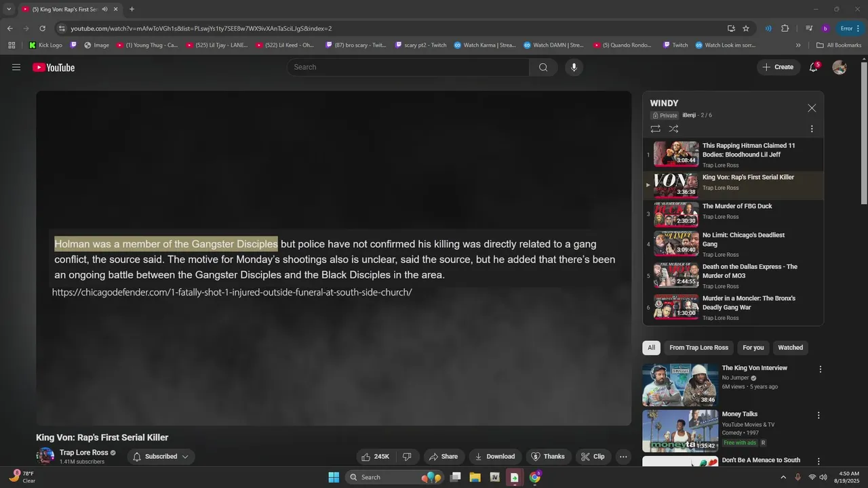Screen dimensions: 868x488
Task: Click the YouTube search magnifier button
Action: [543, 67]
